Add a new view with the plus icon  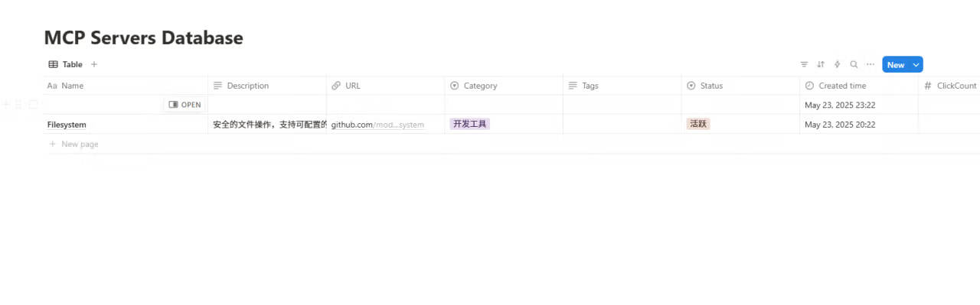click(94, 64)
